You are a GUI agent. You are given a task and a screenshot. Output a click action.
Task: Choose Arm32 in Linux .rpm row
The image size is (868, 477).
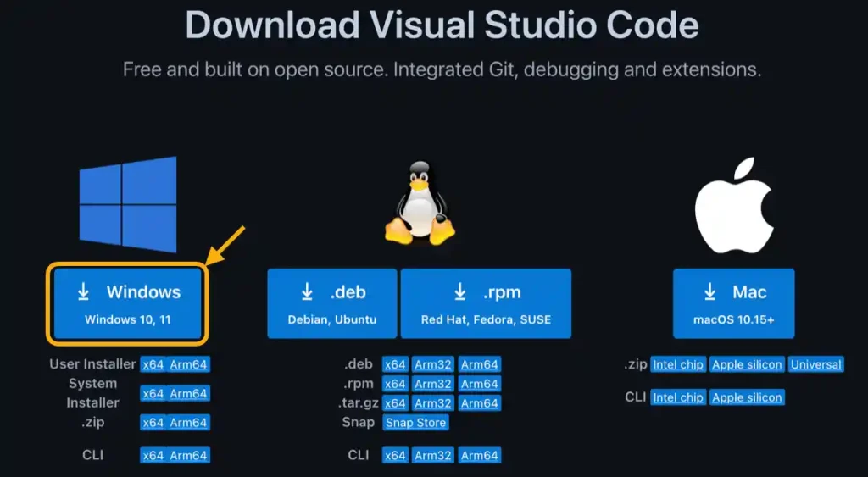[x=433, y=384]
